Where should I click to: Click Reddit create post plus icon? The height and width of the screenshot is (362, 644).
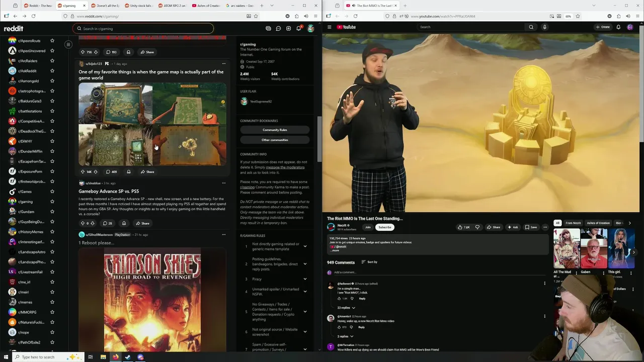point(288,29)
